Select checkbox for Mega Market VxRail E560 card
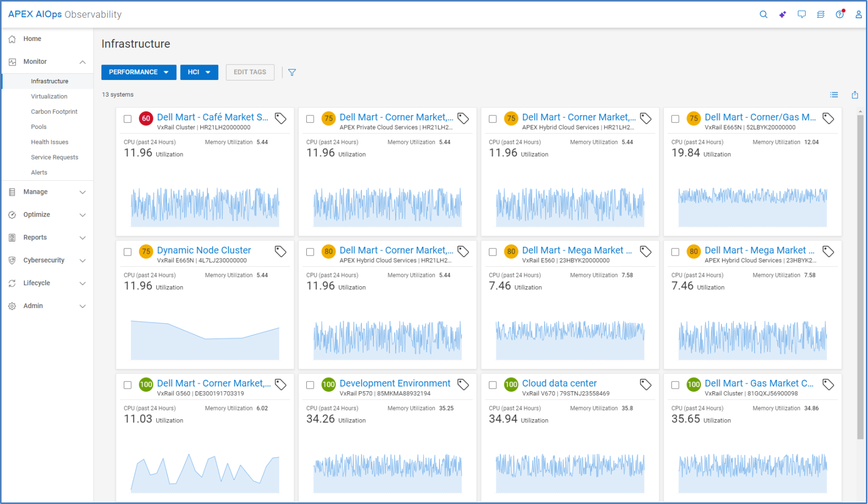The width and height of the screenshot is (868, 504). (493, 252)
